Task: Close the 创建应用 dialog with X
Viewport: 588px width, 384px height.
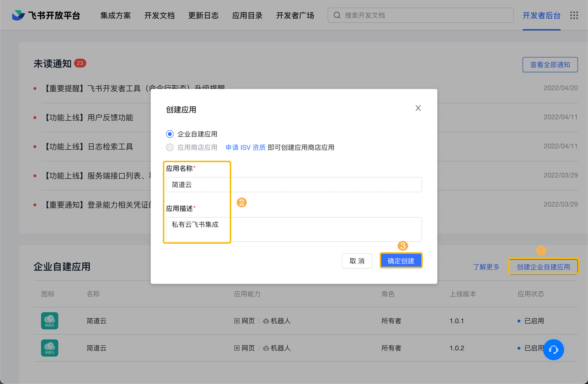Action: [x=418, y=108]
